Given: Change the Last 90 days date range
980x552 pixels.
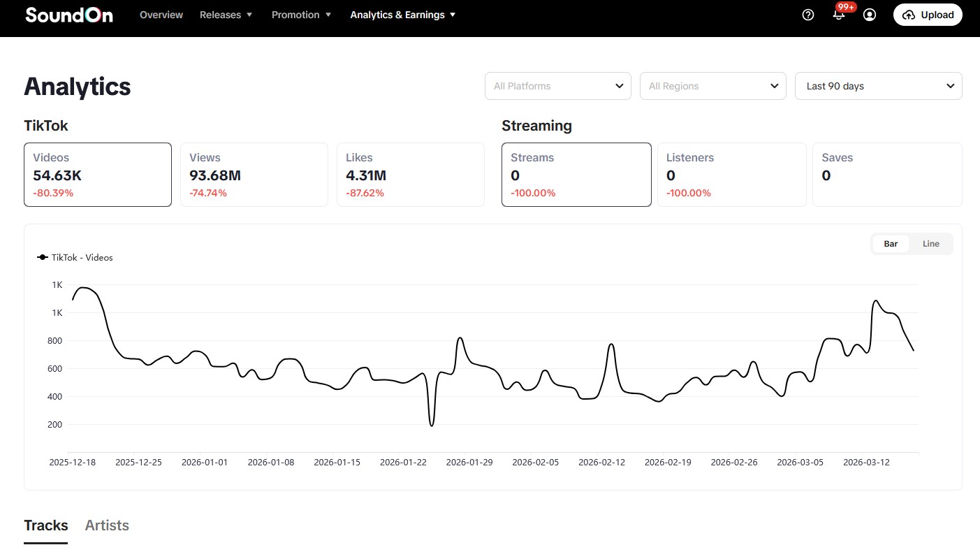Looking at the screenshot, I should [x=878, y=85].
